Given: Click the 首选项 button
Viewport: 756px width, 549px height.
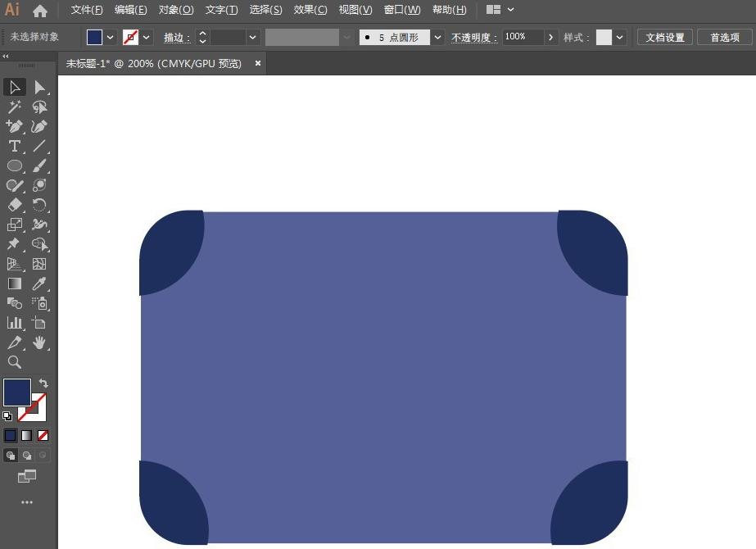Looking at the screenshot, I should 725,37.
